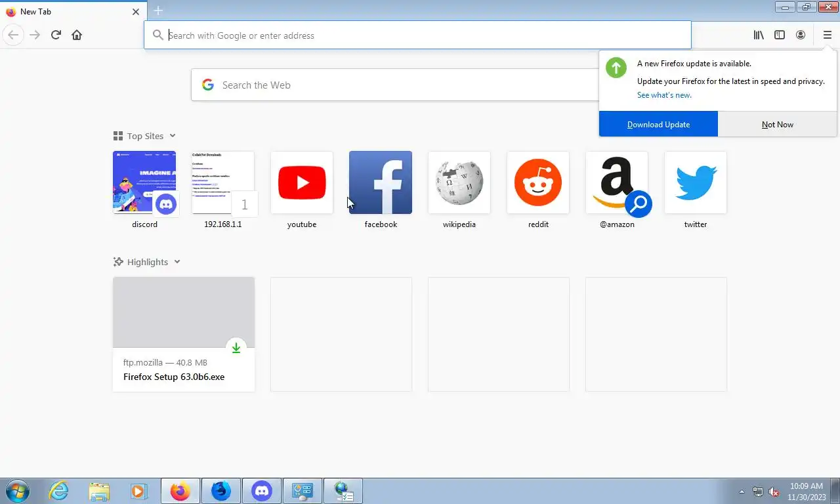Open the Control Panel taskbar button
The image size is (840, 504).
coord(303,491)
